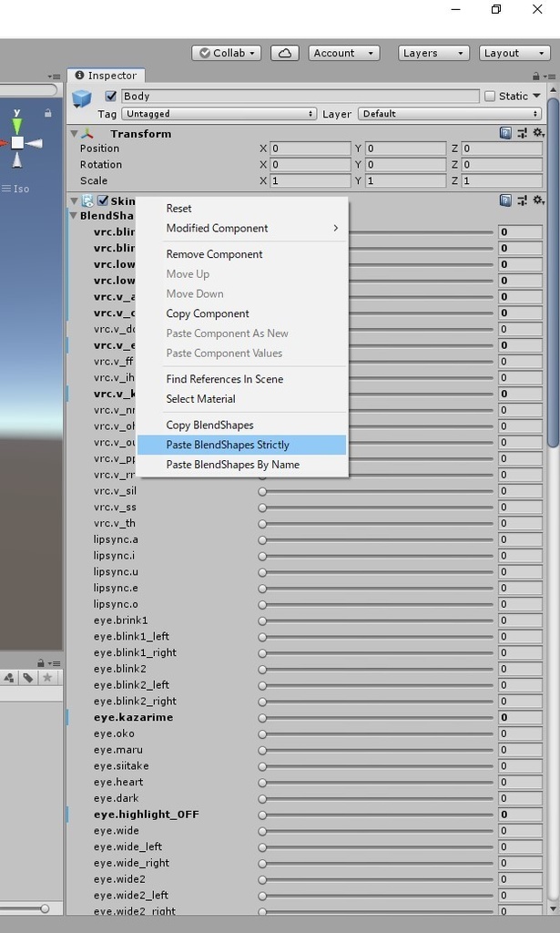Click the Skinned Mesh Renderer component icon
The image size is (560, 933).
click(x=87, y=201)
